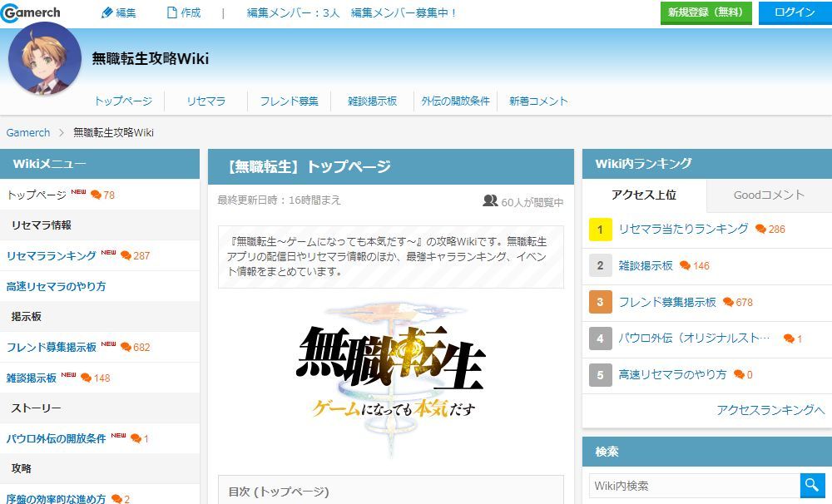This screenshot has width=832, height=504.
Task: Click the Gamerch logo
Action: pyautogui.click(x=31, y=12)
